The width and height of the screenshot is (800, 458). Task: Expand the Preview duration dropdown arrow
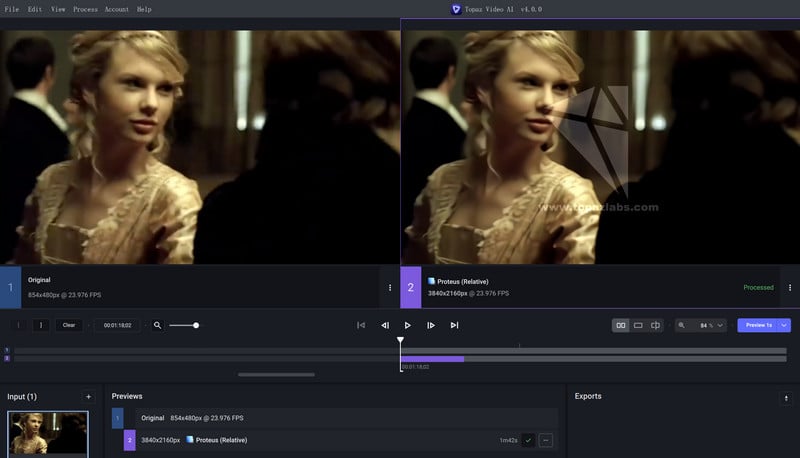[x=785, y=325]
